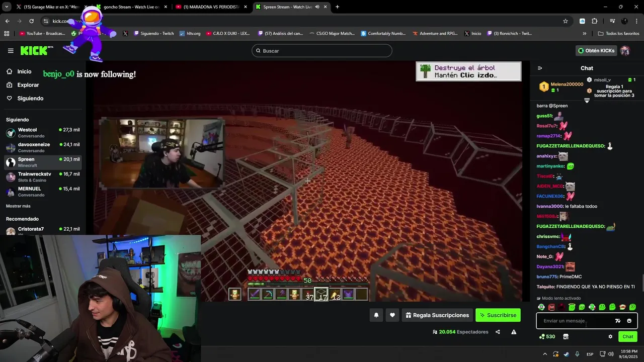Image resolution: width=644 pixels, height=362 pixels.
Task: Open the tab search dropdown arrow
Action: click(7, 7)
